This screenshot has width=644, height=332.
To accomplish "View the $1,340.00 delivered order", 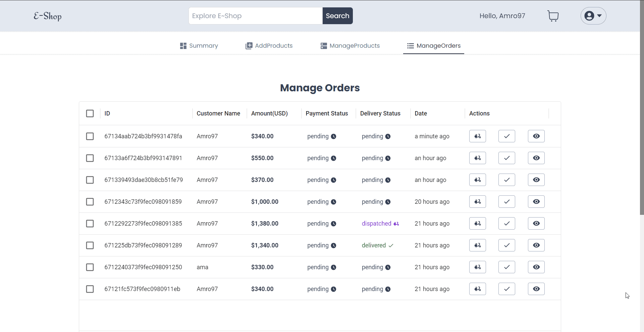I will click(536, 245).
